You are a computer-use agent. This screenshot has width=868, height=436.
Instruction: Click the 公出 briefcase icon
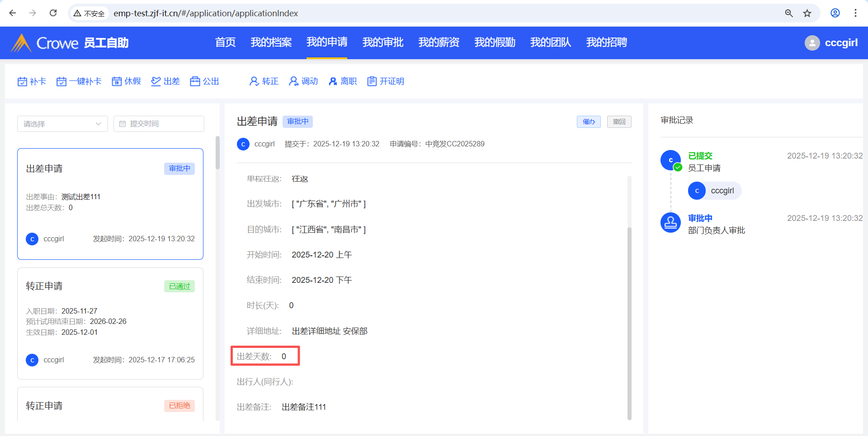(195, 81)
